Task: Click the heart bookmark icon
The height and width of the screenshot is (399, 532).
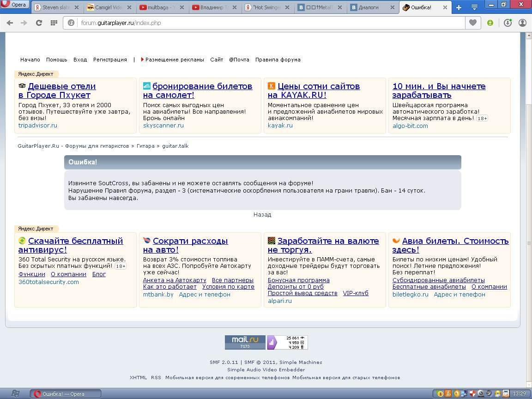Action: (472, 23)
